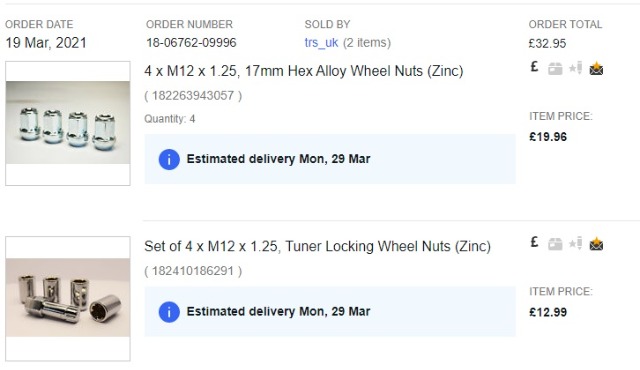The image size is (640, 370).
Task: Click the leave-feedback star pencil icon for Tuner Locking Nuts
Action: click(x=576, y=243)
